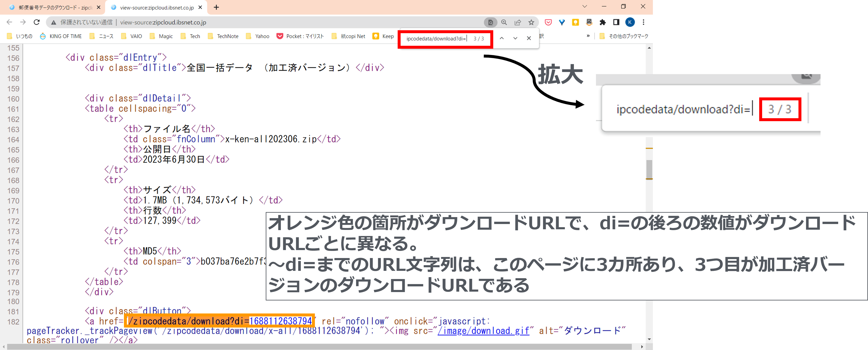Close the 郵便番号データのダウンロード tab
The height and width of the screenshot is (350, 868).
99,7
